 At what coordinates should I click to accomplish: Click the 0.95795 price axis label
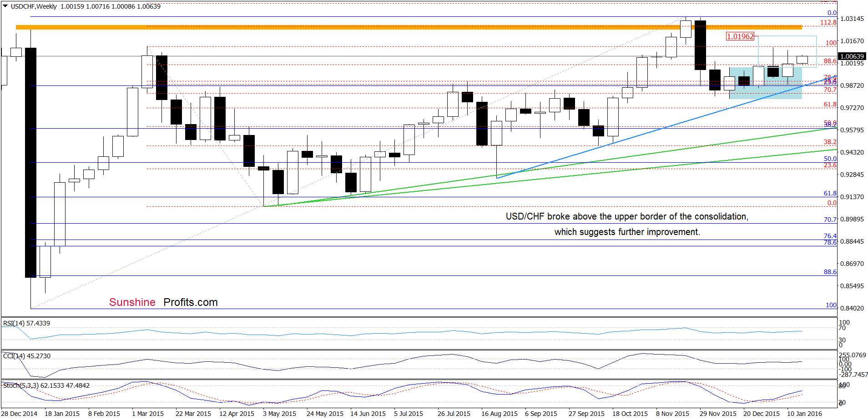pos(852,130)
